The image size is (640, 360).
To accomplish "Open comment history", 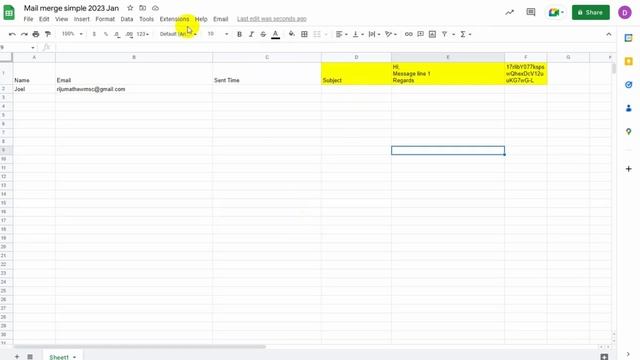I will 531,12.
